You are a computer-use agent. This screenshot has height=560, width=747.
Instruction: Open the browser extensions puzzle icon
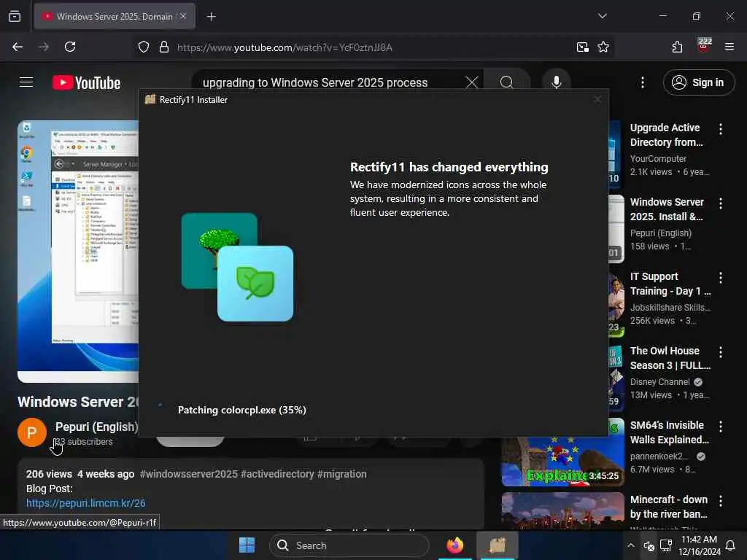(x=677, y=47)
